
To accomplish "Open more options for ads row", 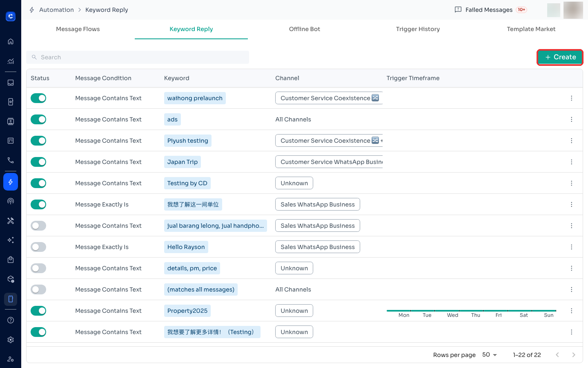I will (571, 119).
